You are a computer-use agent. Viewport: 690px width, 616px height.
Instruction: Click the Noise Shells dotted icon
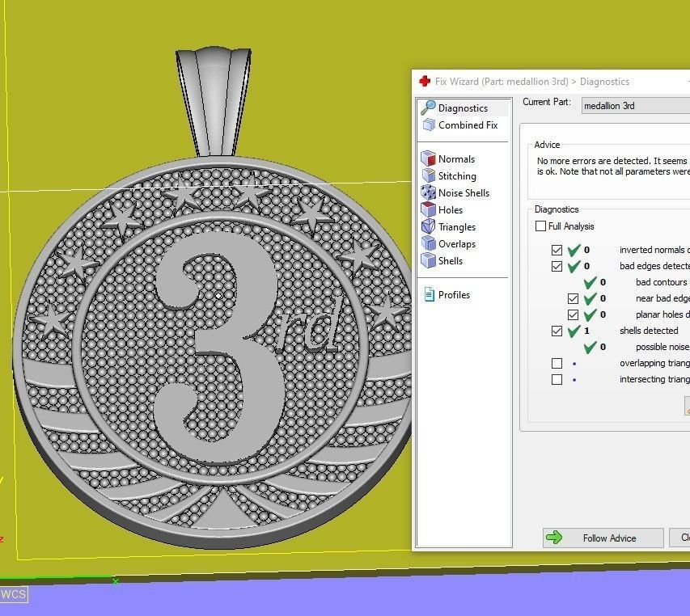[x=428, y=192]
